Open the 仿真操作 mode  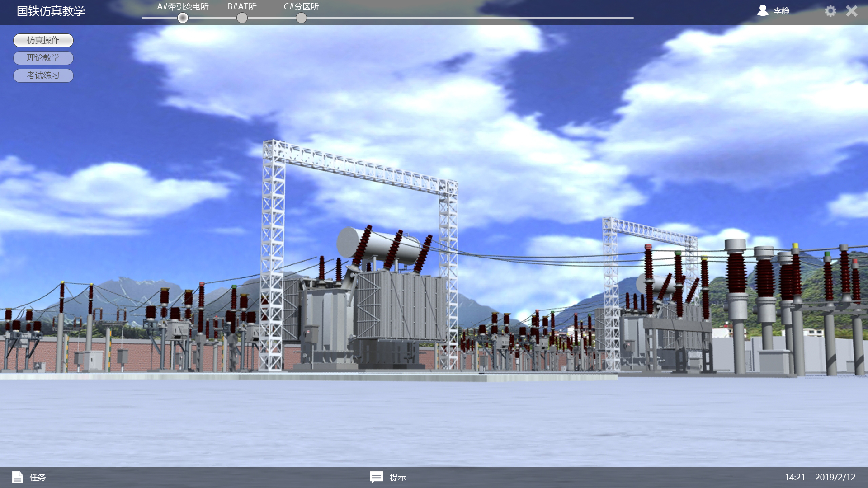click(x=43, y=40)
